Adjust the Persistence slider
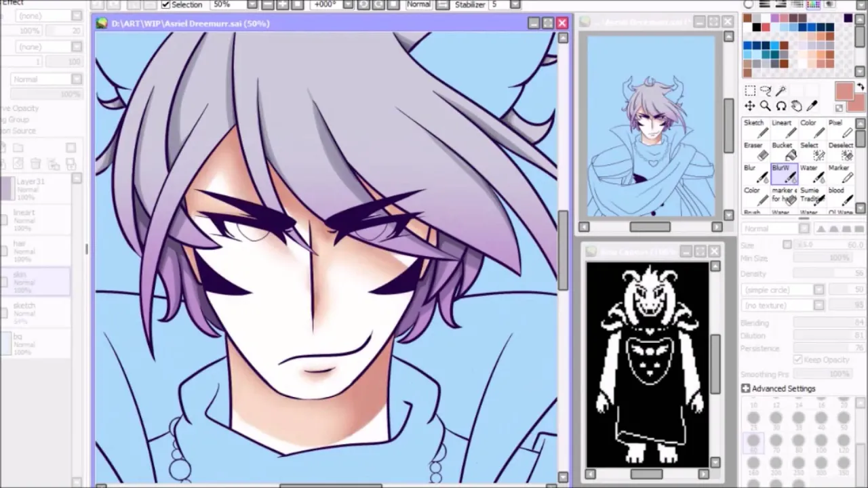 (x=830, y=348)
